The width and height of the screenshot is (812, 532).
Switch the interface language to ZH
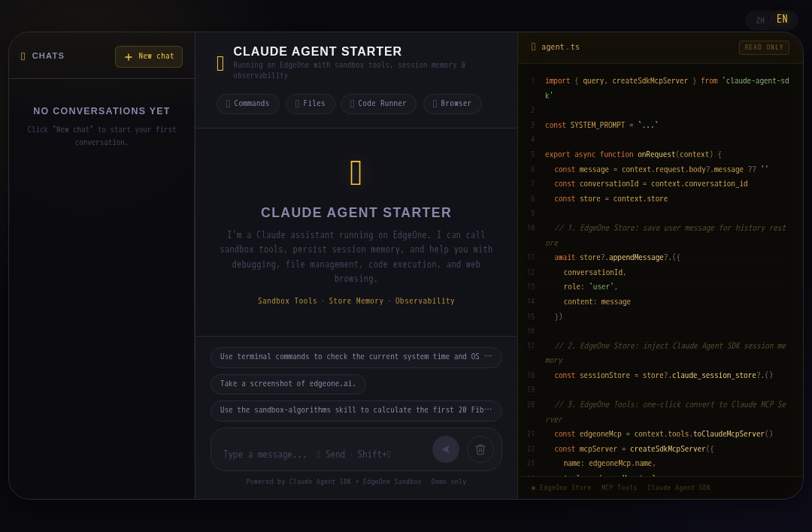(x=760, y=21)
